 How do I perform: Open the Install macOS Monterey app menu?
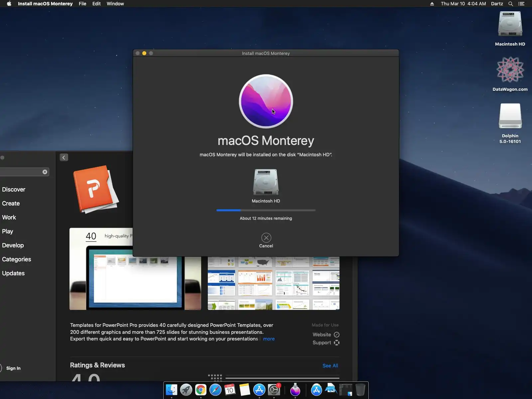pos(45,4)
